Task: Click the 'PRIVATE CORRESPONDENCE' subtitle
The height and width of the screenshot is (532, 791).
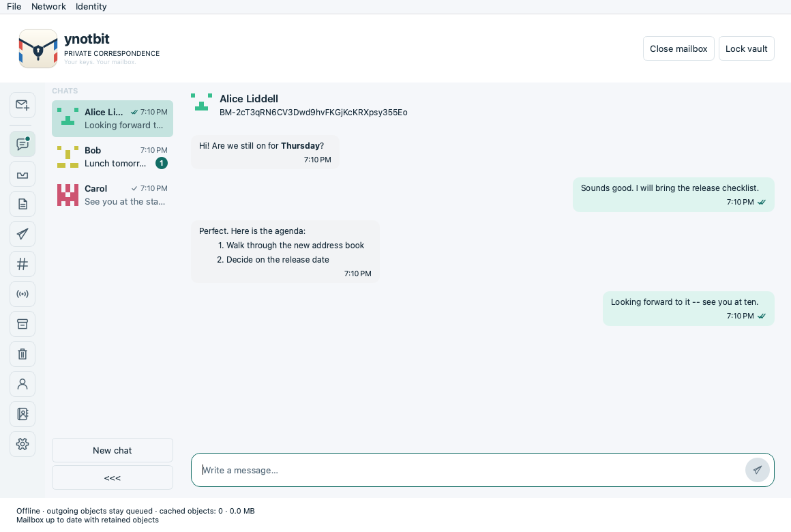Action: (111, 53)
